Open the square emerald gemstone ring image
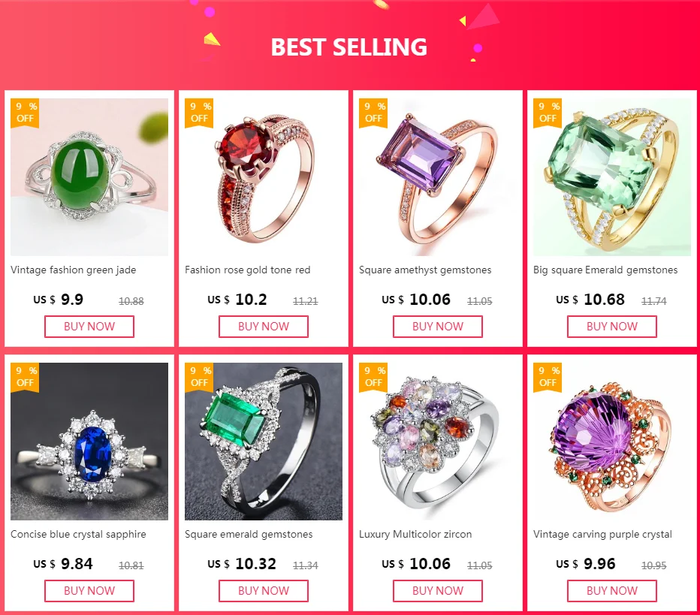Image resolution: width=700 pixels, height=615 pixels. click(x=264, y=442)
